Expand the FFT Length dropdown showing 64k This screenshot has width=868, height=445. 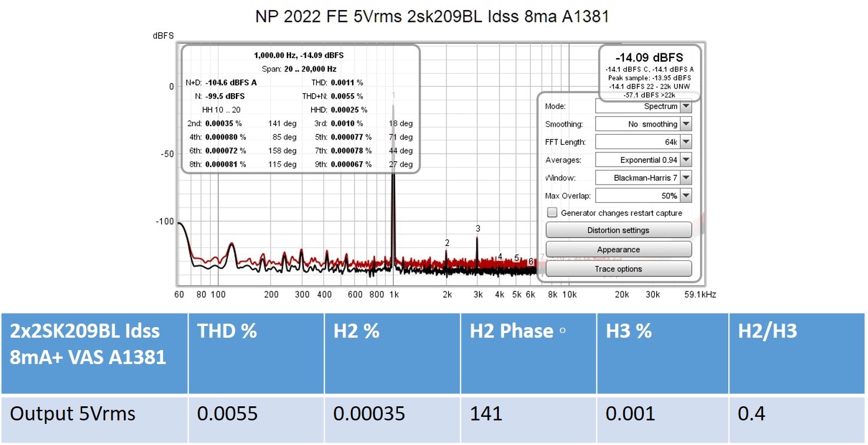pos(643,142)
